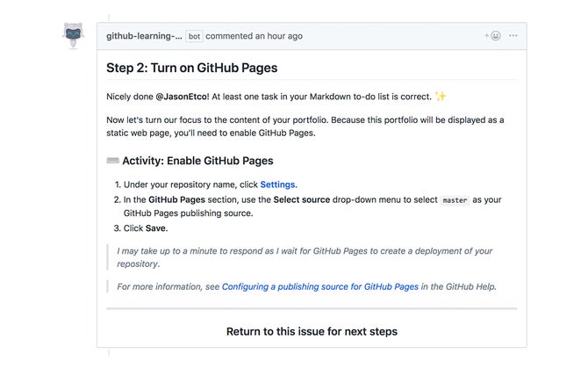This screenshot has width=588, height=368.
Task: Click the keyboard emoji beside Activity heading
Action: tap(113, 161)
